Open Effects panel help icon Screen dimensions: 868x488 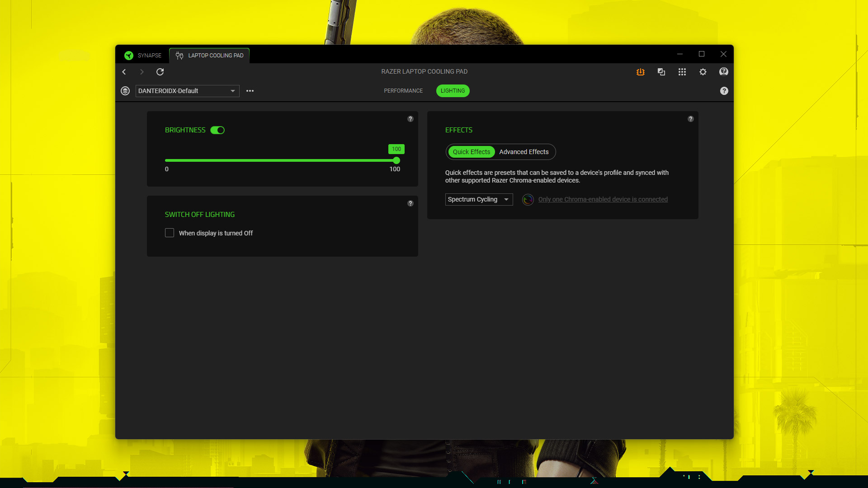[x=691, y=119]
